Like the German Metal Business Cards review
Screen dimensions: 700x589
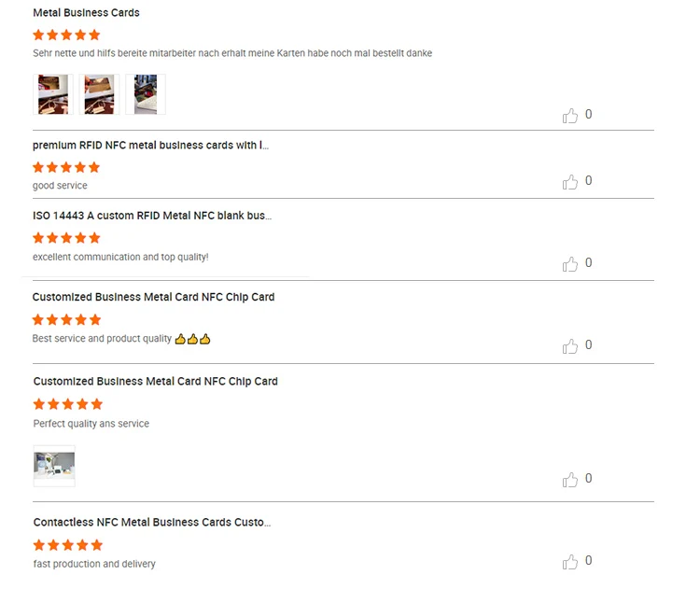tap(570, 116)
